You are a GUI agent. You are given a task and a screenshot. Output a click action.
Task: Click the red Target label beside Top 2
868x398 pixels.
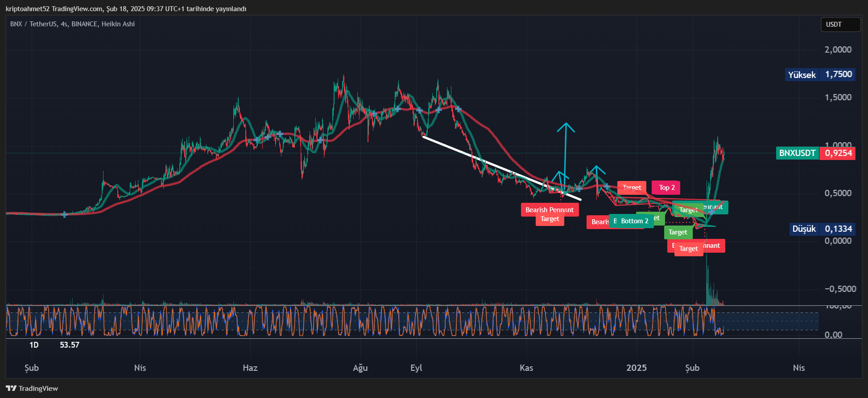632,188
